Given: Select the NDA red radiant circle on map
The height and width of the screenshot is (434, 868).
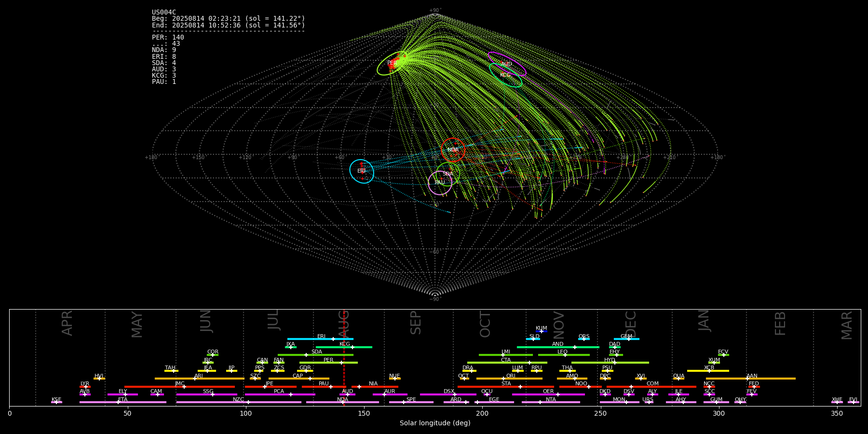Looking at the screenshot, I should click(453, 150).
